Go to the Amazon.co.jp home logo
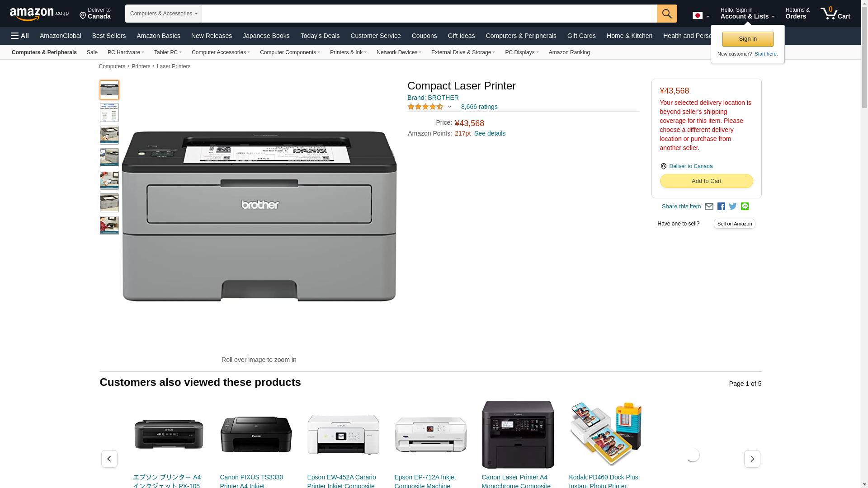 39,14
